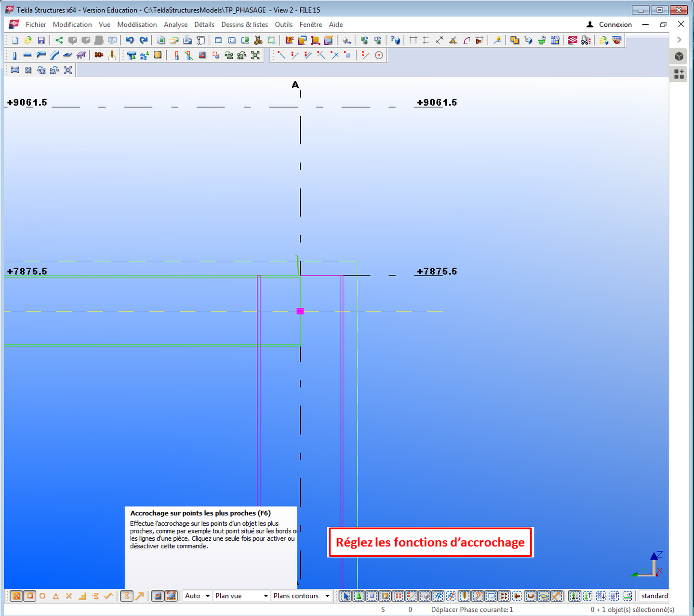Click the scissors clip plane icon

tap(258, 40)
